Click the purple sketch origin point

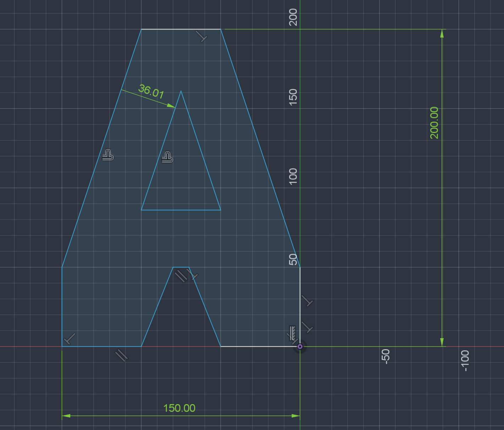click(x=300, y=346)
